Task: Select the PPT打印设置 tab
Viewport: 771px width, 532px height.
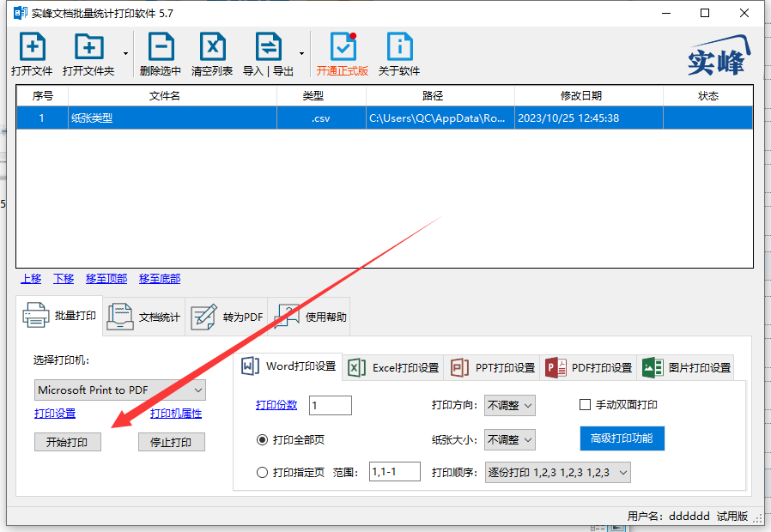Action: 492,367
